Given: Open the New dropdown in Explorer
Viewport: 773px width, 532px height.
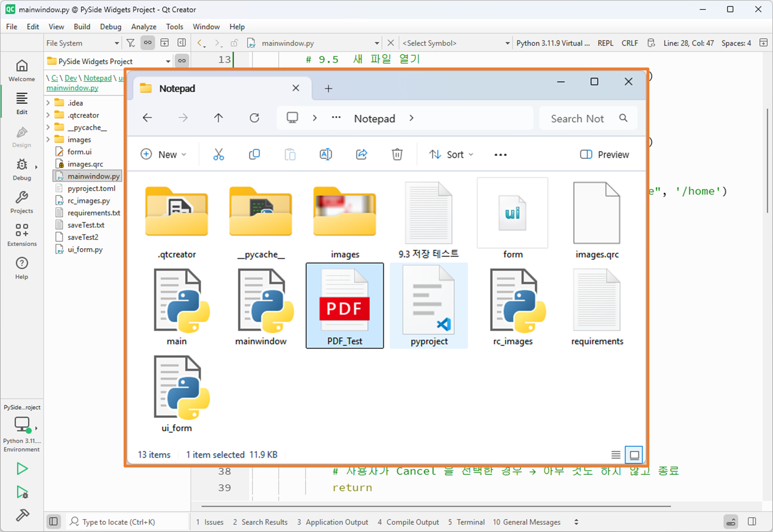Looking at the screenshot, I should click(x=163, y=155).
